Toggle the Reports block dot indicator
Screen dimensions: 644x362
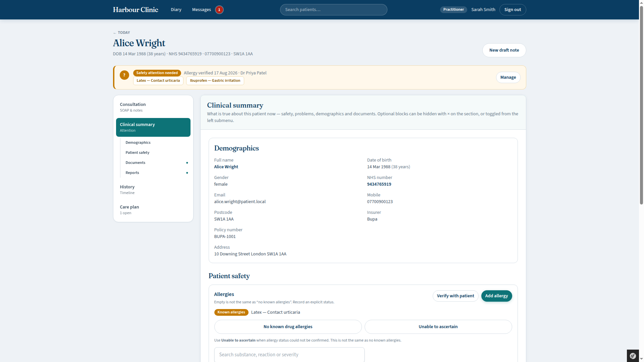(x=187, y=173)
